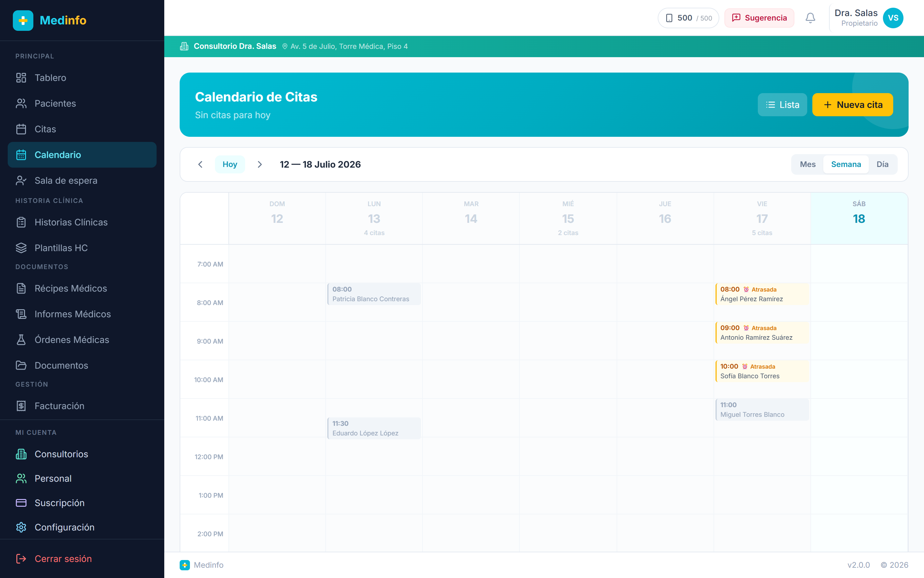Screen dimensions: 924x578
Task: Click the v2.0.0 version text
Action: click(858, 565)
